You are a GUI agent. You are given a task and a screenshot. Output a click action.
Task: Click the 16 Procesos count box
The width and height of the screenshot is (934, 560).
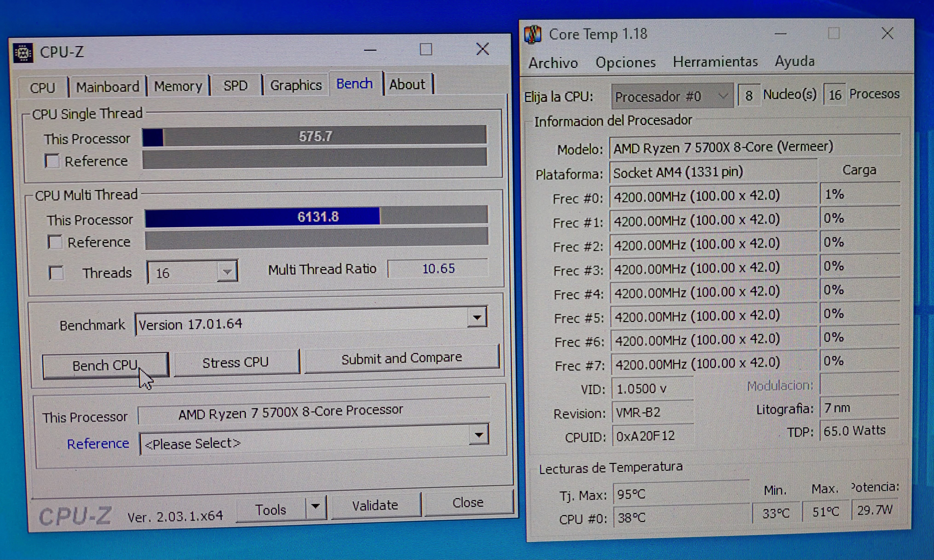pyautogui.click(x=835, y=94)
